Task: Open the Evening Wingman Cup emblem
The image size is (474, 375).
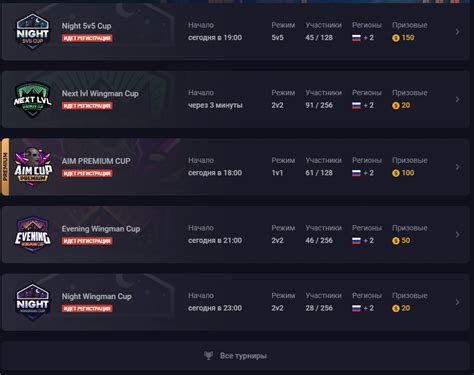Action: 33,234
